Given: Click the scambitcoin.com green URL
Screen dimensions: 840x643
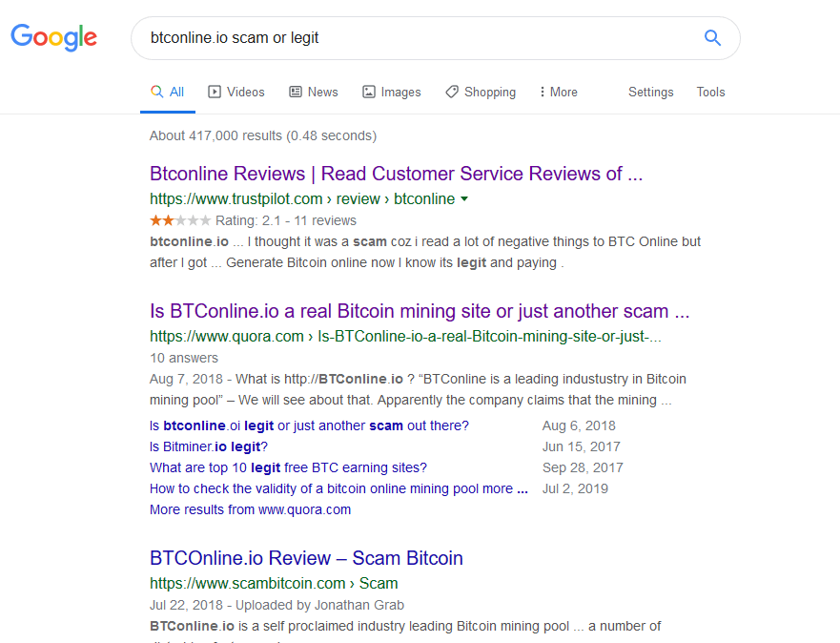Looking at the screenshot, I should pos(274,584).
